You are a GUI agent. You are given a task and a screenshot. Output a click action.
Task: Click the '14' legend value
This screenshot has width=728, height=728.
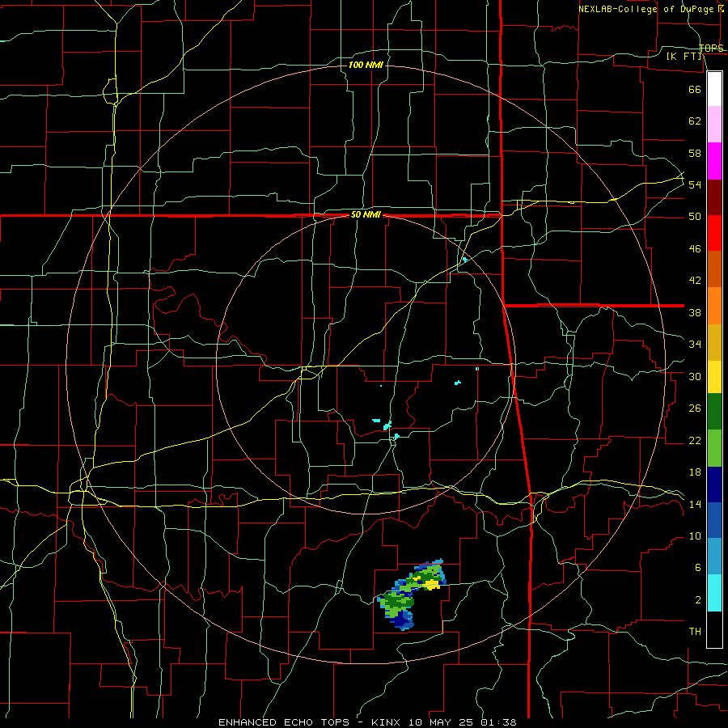click(695, 504)
